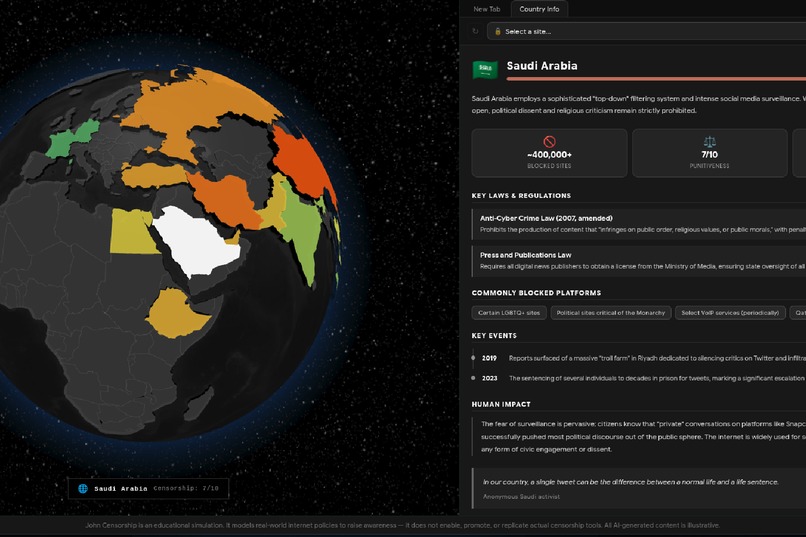Click the HUMAN IMPACT heading
806x537 pixels.
[501, 404]
